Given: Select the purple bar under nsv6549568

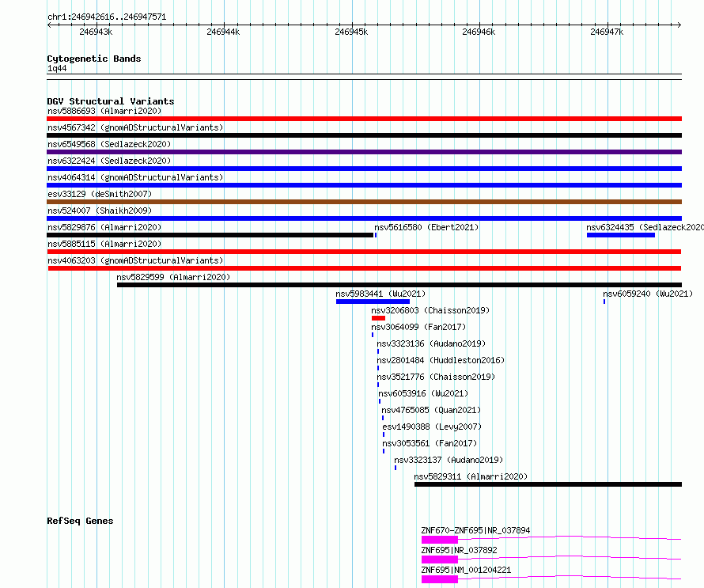Looking at the screenshot, I should [364, 152].
